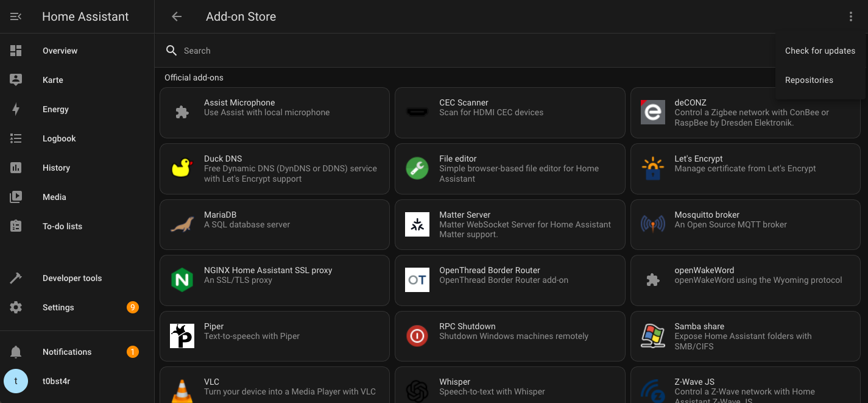868x403 pixels.
Task: Click the Overview dashboard icon
Action: click(x=16, y=51)
